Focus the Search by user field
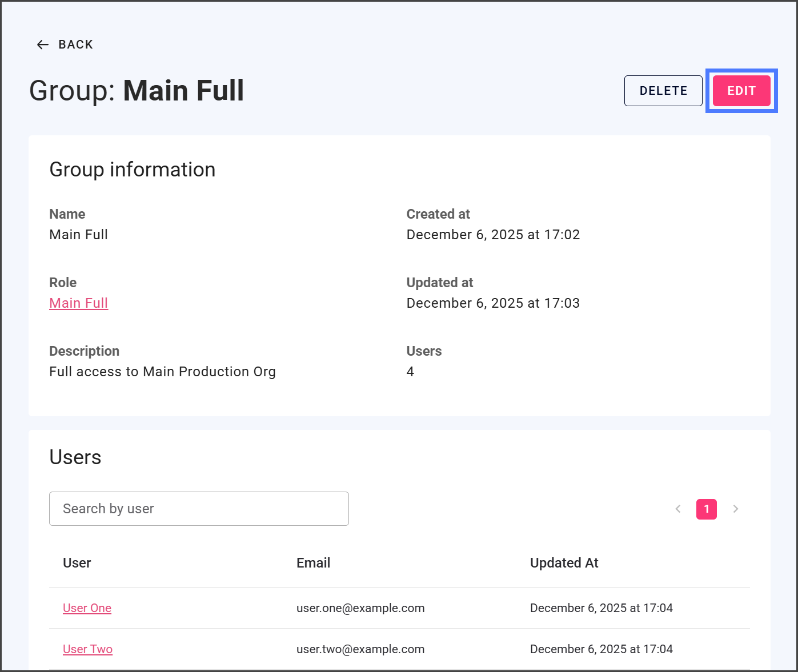Screen dimensions: 798x672 (x=199, y=509)
